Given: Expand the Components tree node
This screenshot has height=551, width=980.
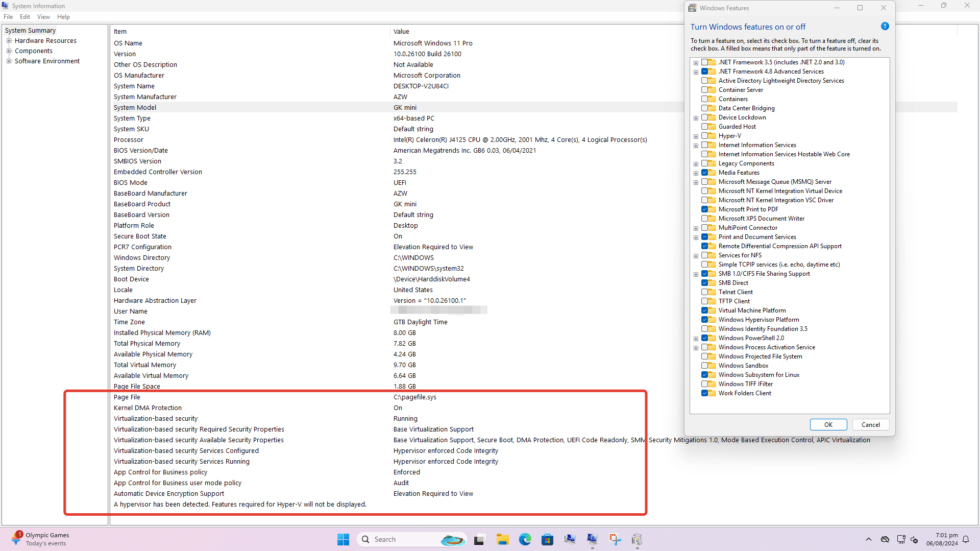Looking at the screenshot, I should (9, 51).
